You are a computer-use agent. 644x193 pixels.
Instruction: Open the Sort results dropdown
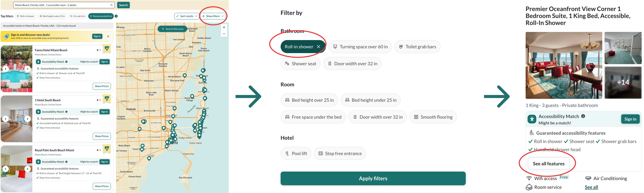(186, 16)
